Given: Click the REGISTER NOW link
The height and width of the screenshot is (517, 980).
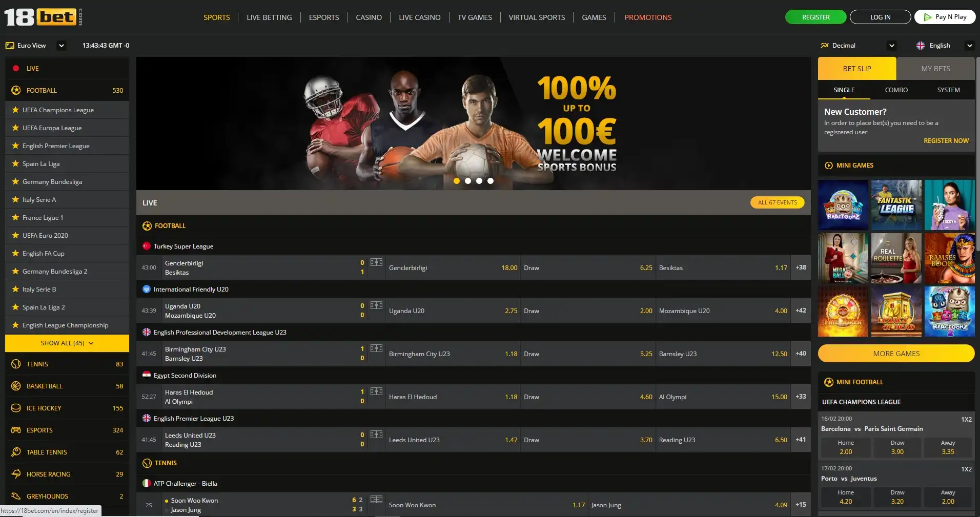Looking at the screenshot, I should coord(946,140).
